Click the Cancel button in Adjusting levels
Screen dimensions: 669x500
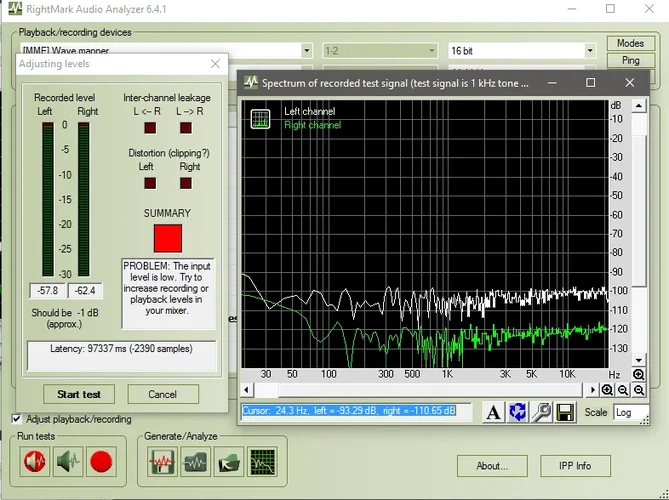tap(162, 394)
